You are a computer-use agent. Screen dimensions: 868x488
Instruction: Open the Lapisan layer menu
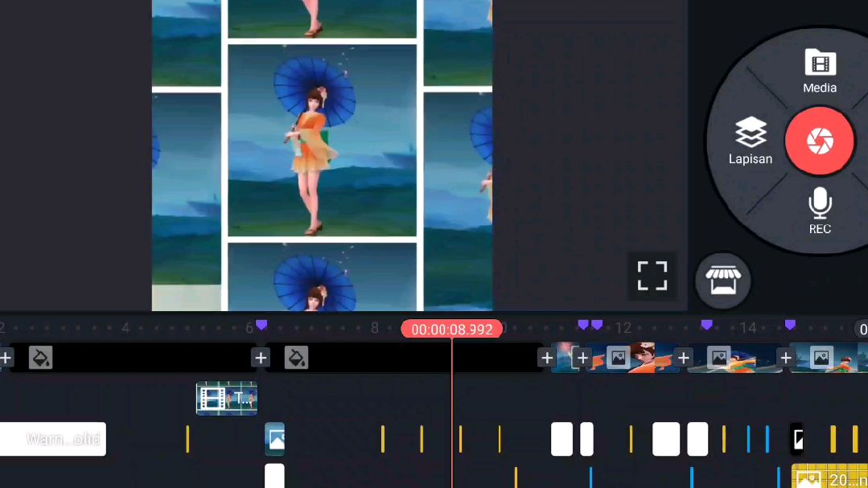pos(750,141)
